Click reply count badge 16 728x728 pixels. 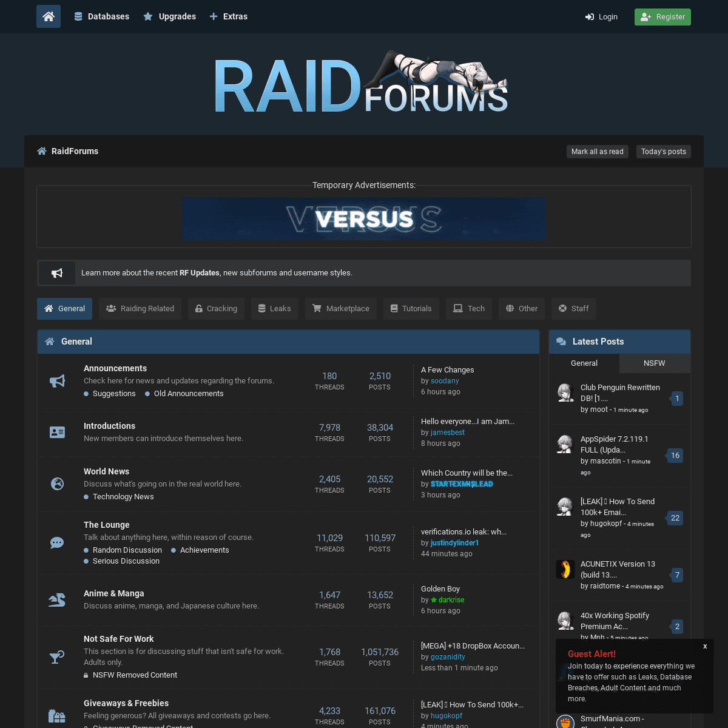(675, 456)
